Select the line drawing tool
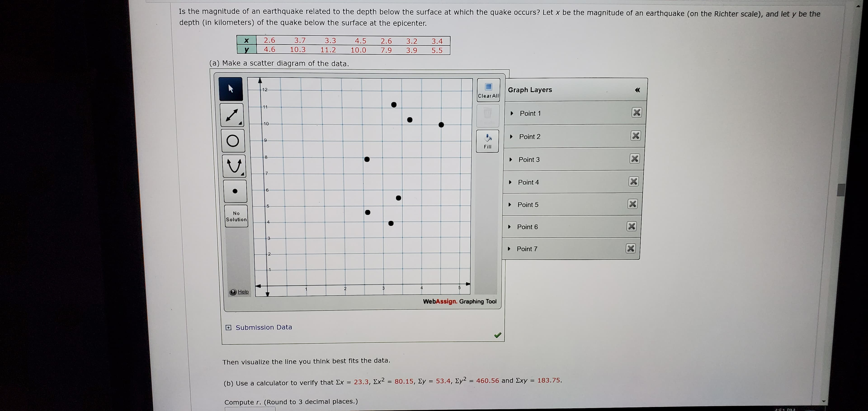868x411 pixels. (x=232, y=115)
